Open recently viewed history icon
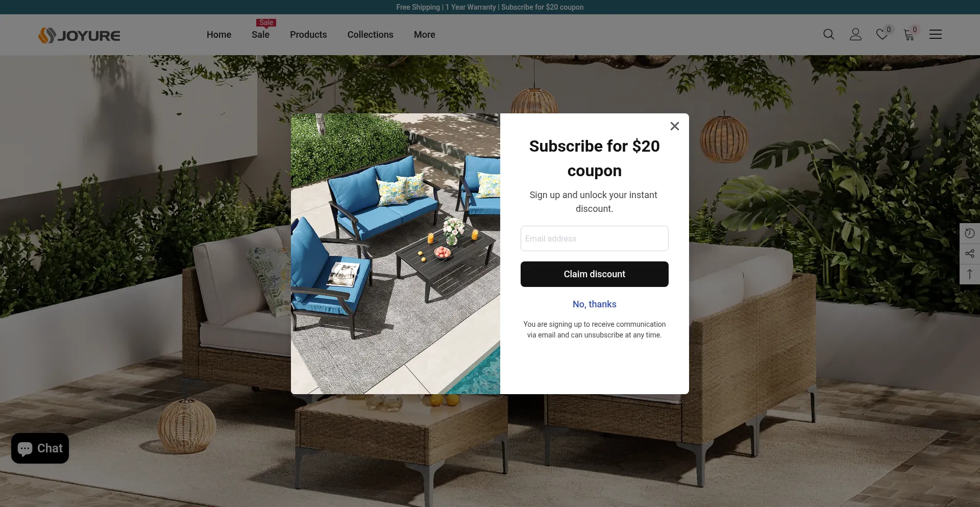Image resolution: width=980 pixels, height=507 pixels. coord(970,233)
